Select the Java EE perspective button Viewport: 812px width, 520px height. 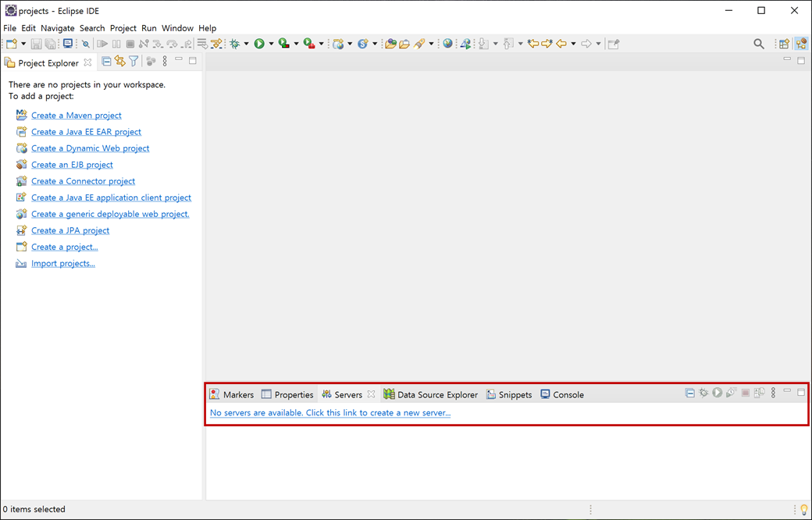tap(801, 44)
